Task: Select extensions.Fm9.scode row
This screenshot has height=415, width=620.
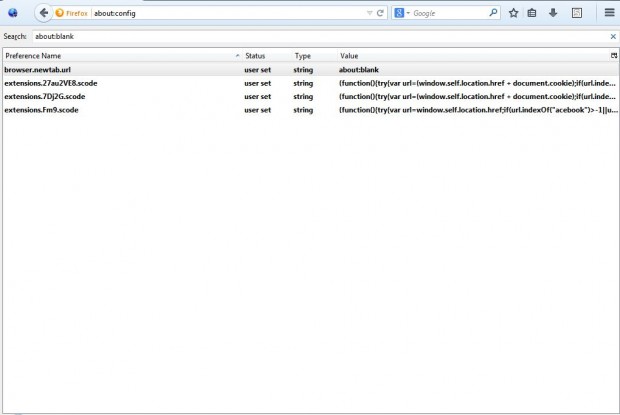Action: [x=311, y=110]
